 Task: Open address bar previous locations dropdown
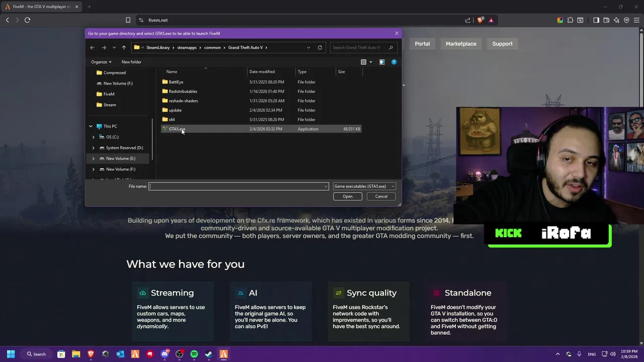point(308,47)
